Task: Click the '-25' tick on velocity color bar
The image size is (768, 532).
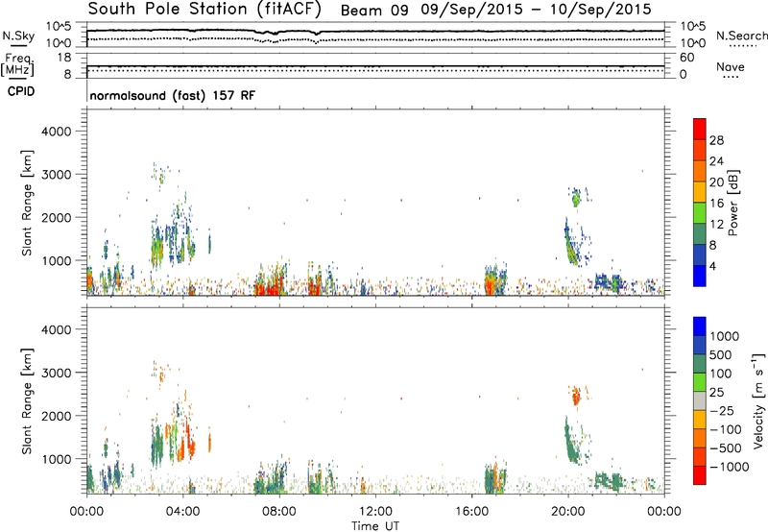Action: tap(722, 410)
